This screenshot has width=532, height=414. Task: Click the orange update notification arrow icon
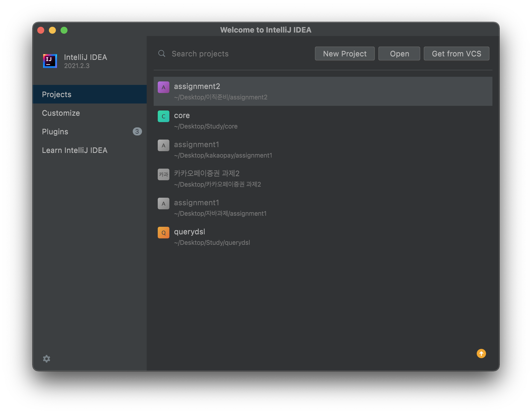coord(481,354)
